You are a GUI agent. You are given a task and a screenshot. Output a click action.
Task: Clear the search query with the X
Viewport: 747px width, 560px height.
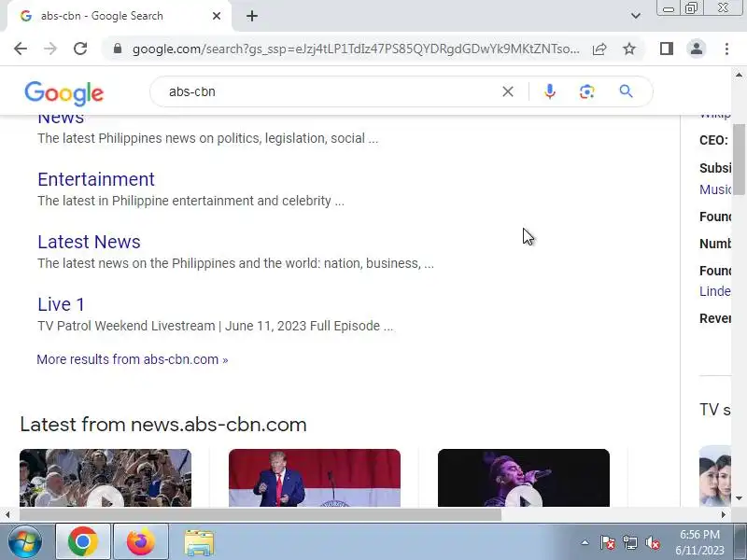click(x=508, y=91)
